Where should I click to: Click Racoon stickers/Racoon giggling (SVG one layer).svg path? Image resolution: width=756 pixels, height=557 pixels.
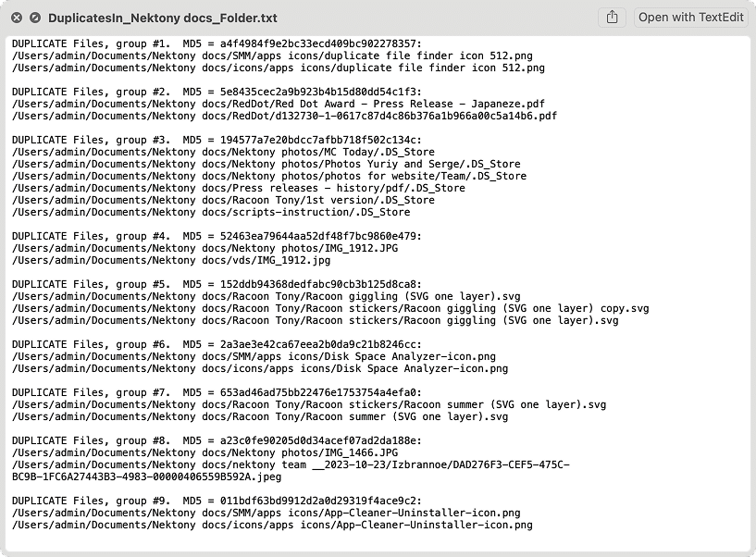(x=315, y=321)
